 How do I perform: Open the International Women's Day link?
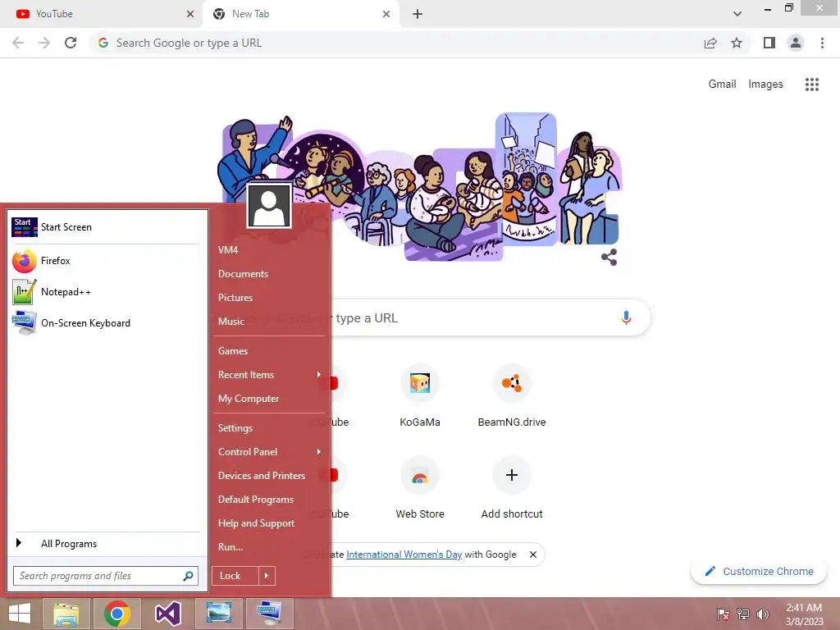coord(404,555)
